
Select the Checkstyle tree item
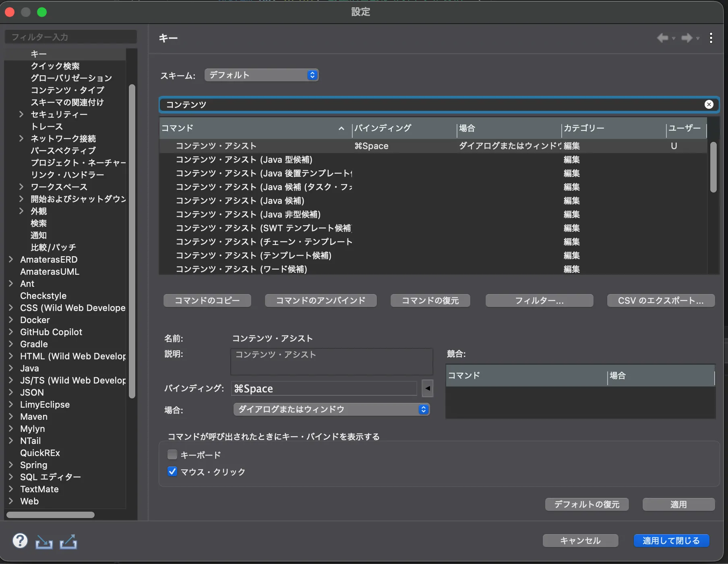tap(43, 296)
